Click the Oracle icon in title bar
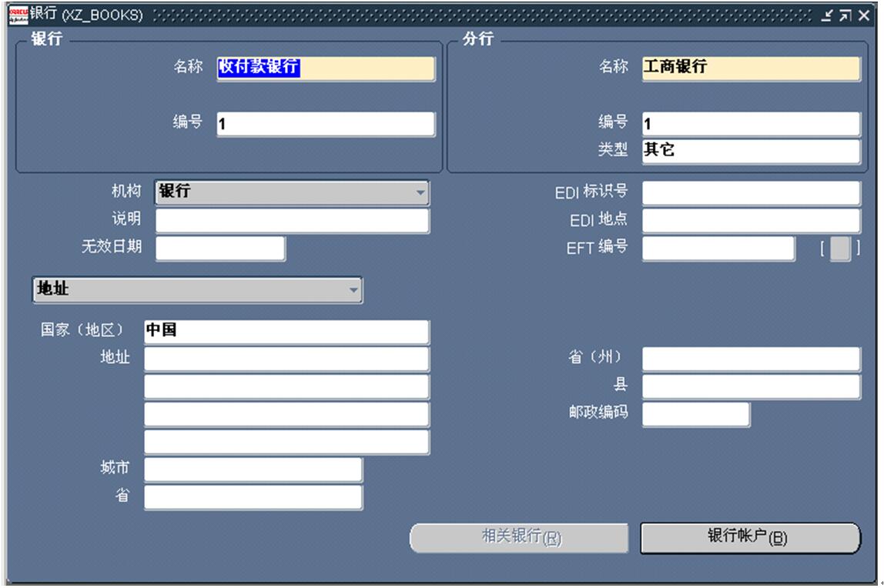The height and width of the screenshot is (588, 884). [x=17, y=16]
